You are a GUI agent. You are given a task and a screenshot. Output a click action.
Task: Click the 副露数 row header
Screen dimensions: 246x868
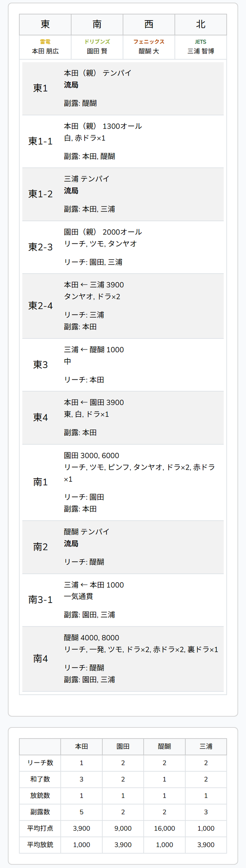(40, 812)
